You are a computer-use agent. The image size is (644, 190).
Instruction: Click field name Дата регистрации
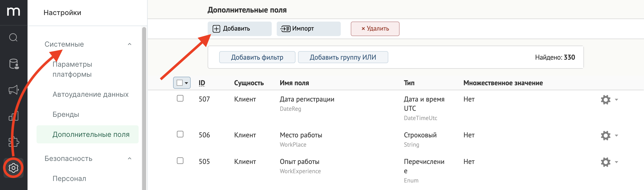[307, 99]
